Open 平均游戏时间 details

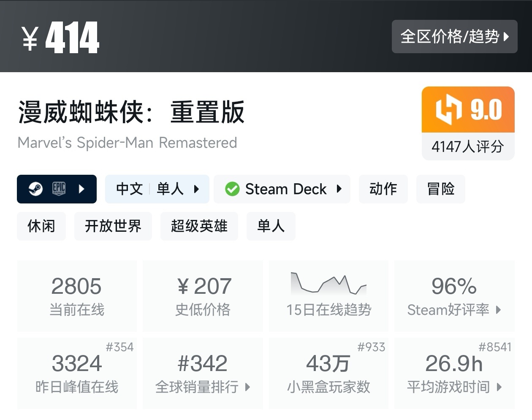[454, 373]
